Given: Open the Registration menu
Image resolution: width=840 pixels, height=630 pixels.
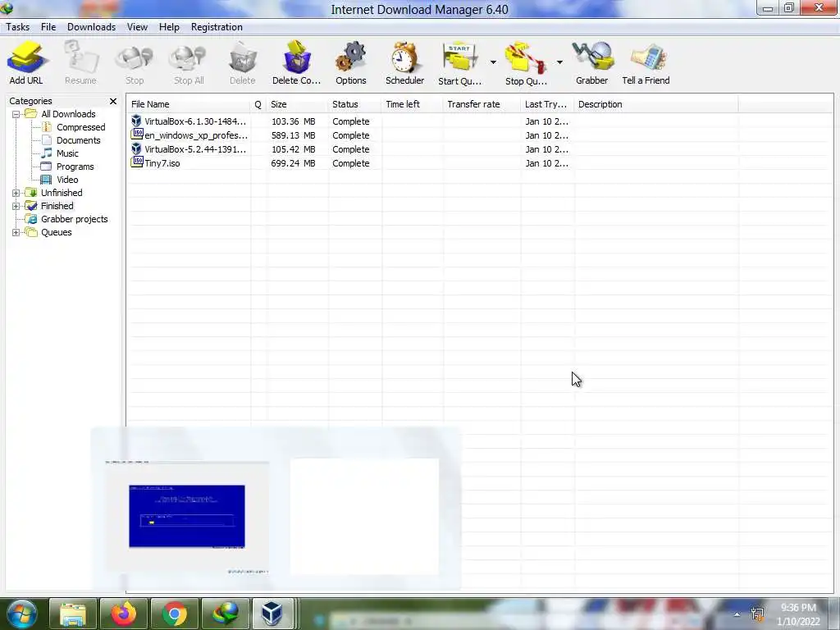Looking at the screenshot, I should [x=217, y=27].
